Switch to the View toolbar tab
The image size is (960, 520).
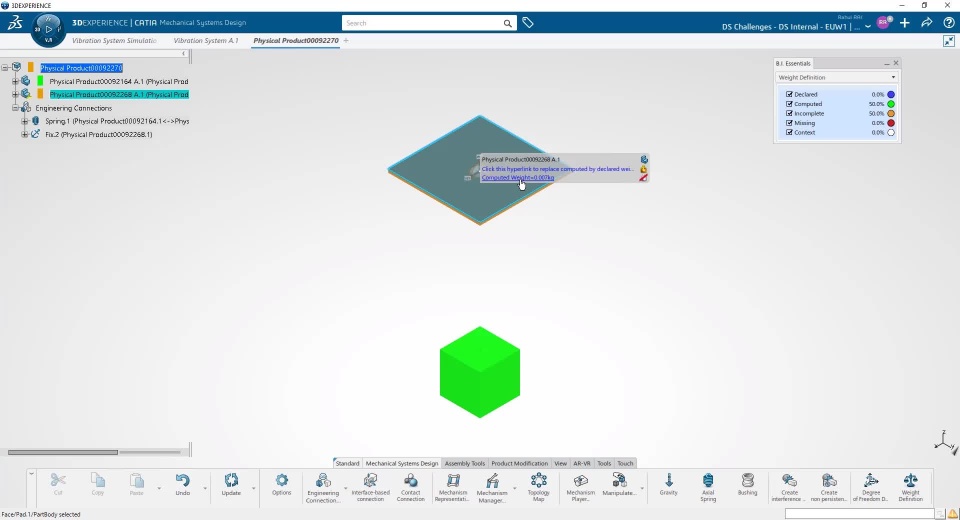[x=560, y=463]
